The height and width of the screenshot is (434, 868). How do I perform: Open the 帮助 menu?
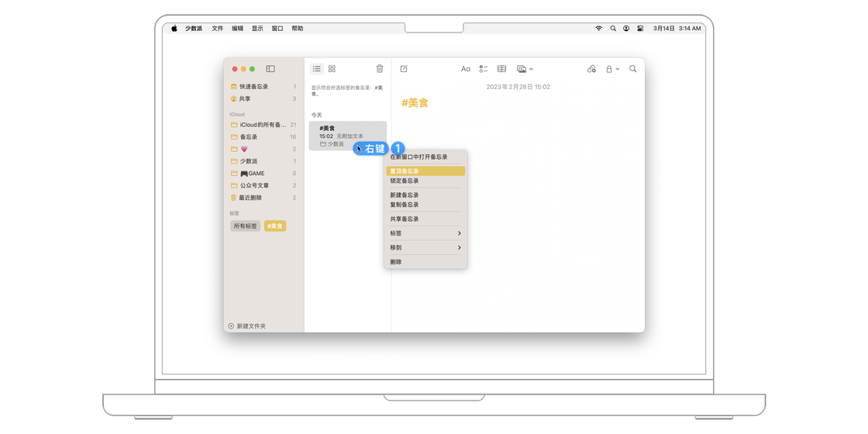point(298,28)
